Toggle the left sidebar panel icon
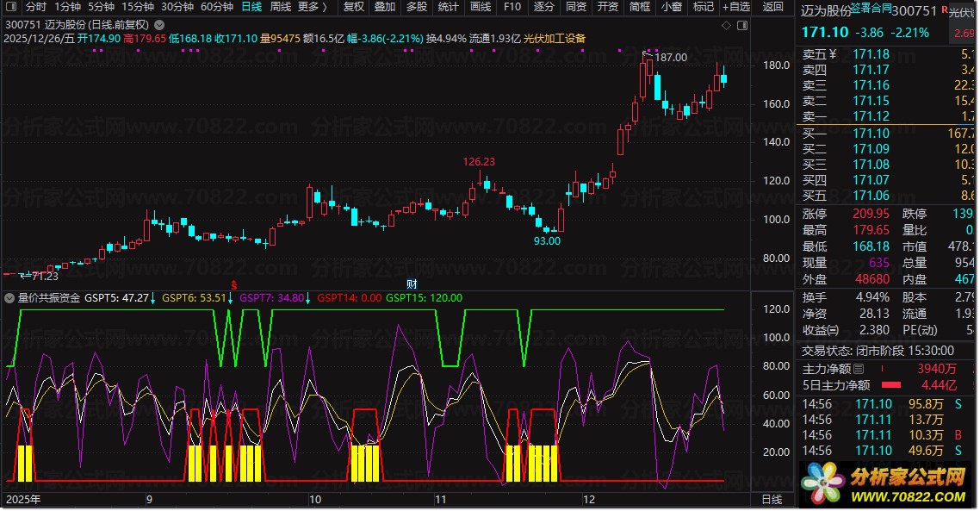 (10, 7)
